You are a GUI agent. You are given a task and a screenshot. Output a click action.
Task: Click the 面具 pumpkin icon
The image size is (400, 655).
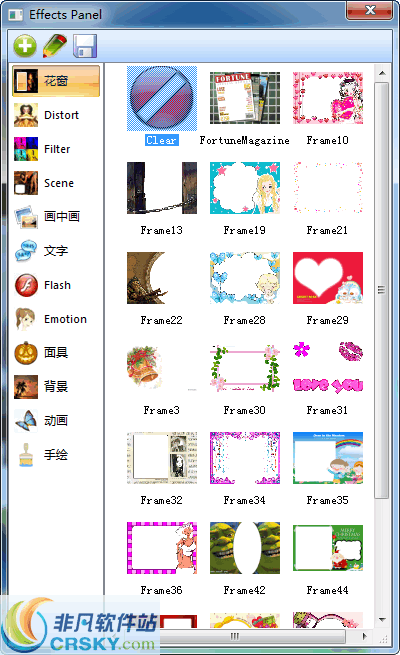tap(26, 353)
